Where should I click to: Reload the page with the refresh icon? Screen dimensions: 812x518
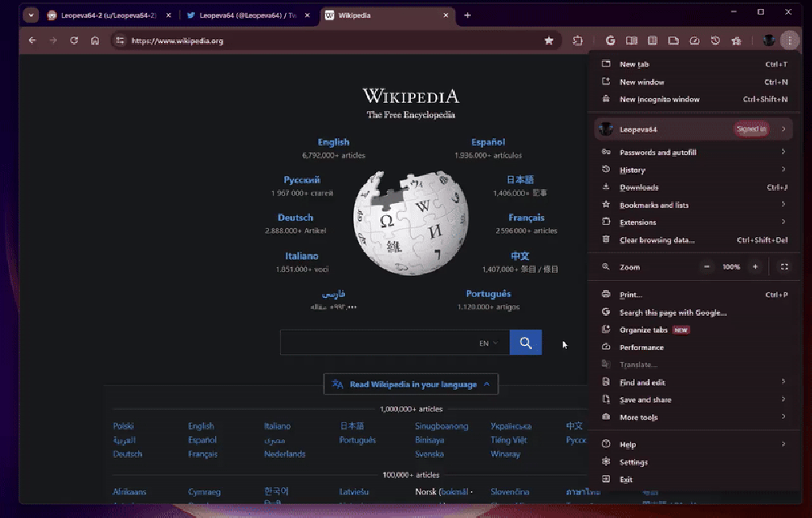[74, 41]
